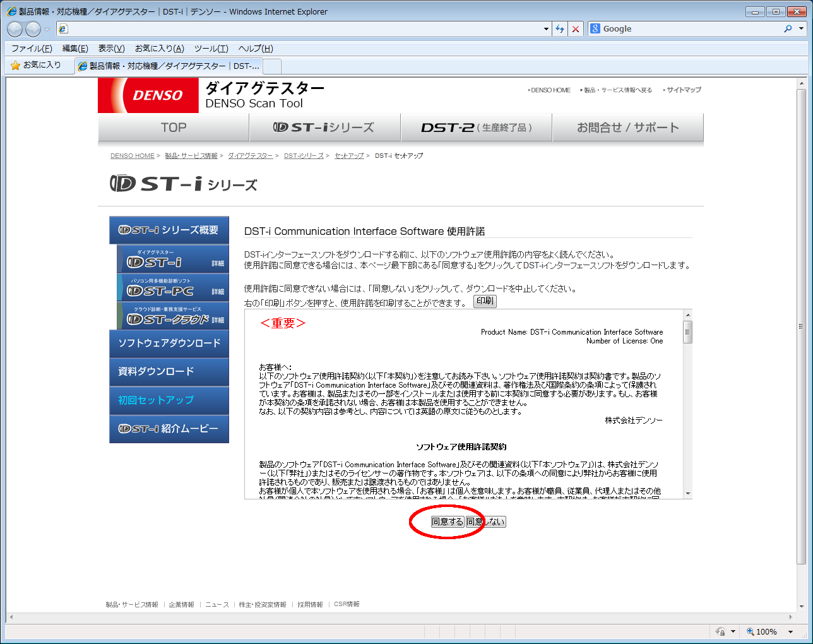
Task: Go to the TOP navigation tab
Action: click(174, 128)
